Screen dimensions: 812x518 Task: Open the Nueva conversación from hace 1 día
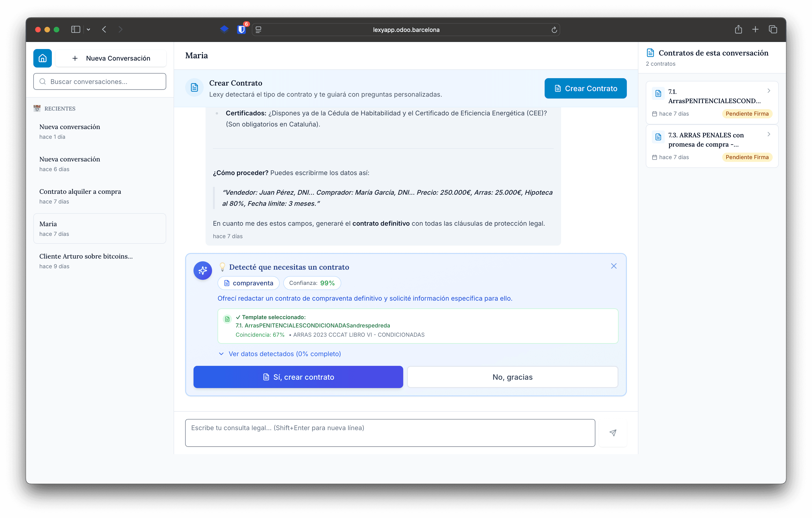click(x=100, y=131)
